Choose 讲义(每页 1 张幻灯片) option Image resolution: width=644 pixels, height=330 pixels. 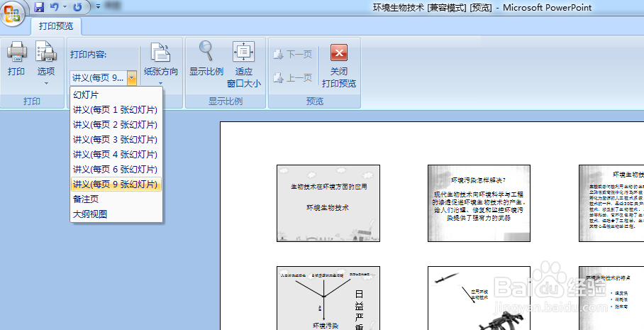116,110
